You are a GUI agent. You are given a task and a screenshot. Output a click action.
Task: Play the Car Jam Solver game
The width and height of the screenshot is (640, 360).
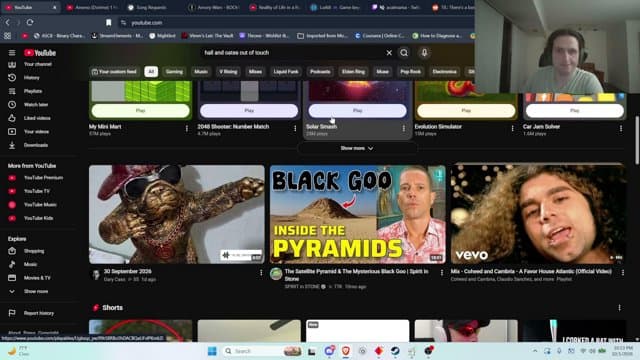coord(575,111)
